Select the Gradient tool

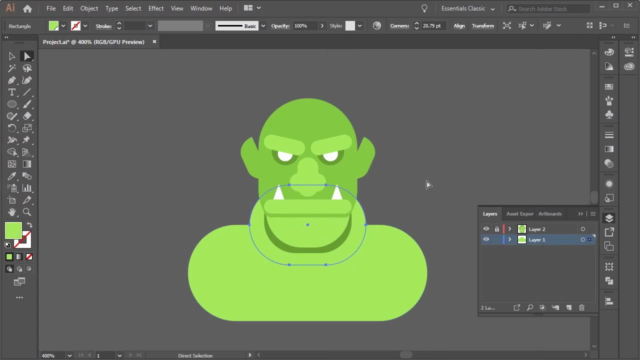[27, 164]
